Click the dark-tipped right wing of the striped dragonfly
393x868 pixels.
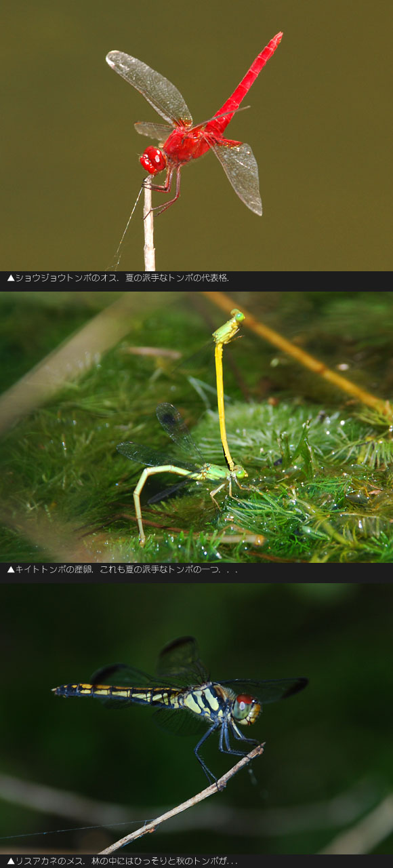click(266, 688)
